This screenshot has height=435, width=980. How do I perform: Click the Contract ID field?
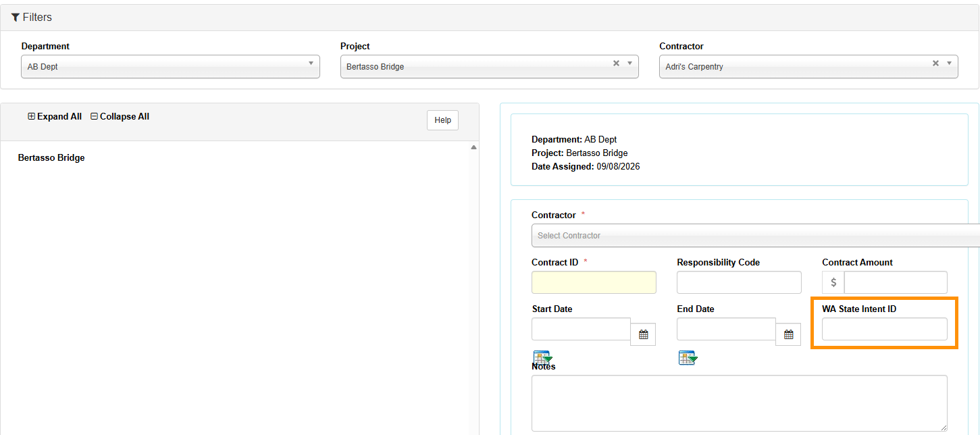pos(594,282)
